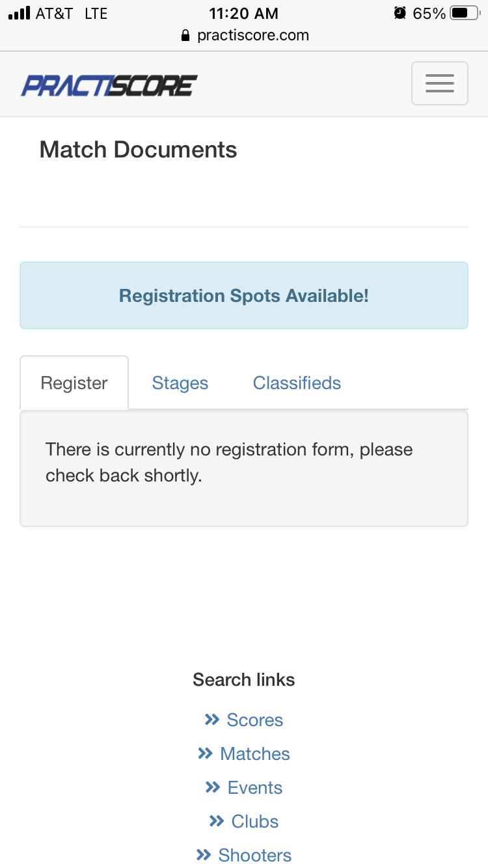The image size is (488, 868).
Task: Tap the practiscore.com address bar
Action: tap(252, 35)
